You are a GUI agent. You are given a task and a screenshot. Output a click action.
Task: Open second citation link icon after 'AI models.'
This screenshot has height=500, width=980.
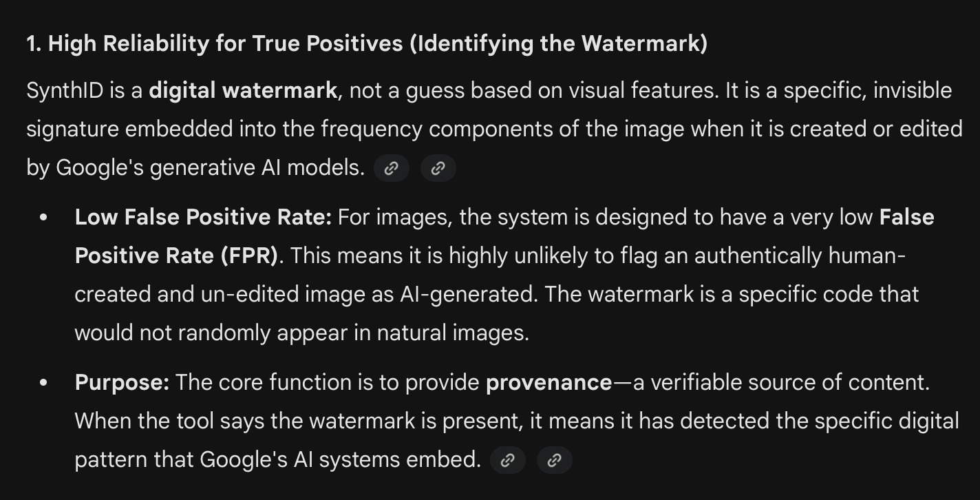coord(438,168)
